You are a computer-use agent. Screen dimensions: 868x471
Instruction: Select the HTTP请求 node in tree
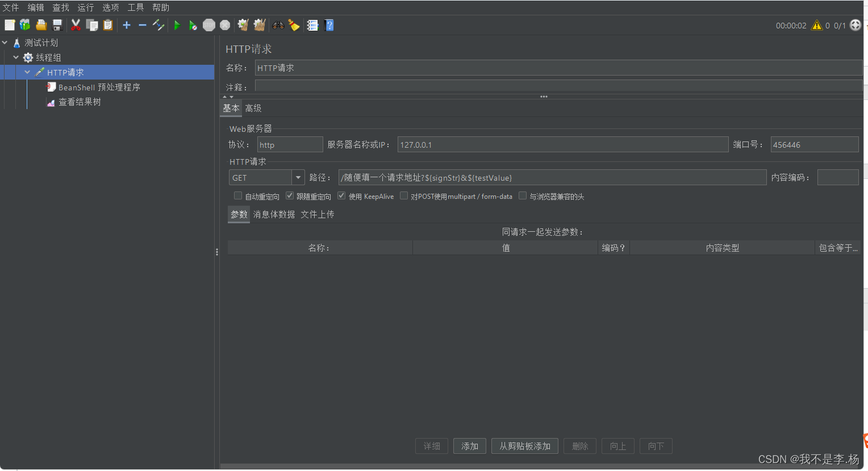(x=65, y=72)
